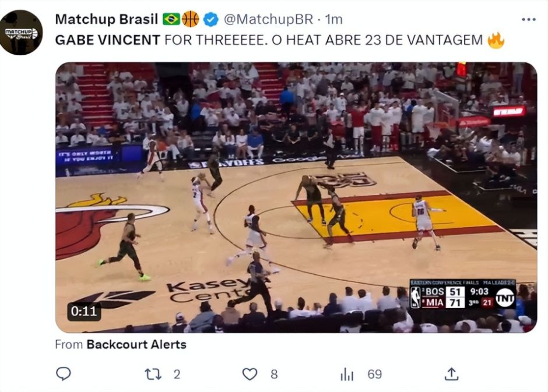Viewport: 548px width, 392px height.
Task: Open the Matchup Brasil profile avatar
Action: (22, 33)
